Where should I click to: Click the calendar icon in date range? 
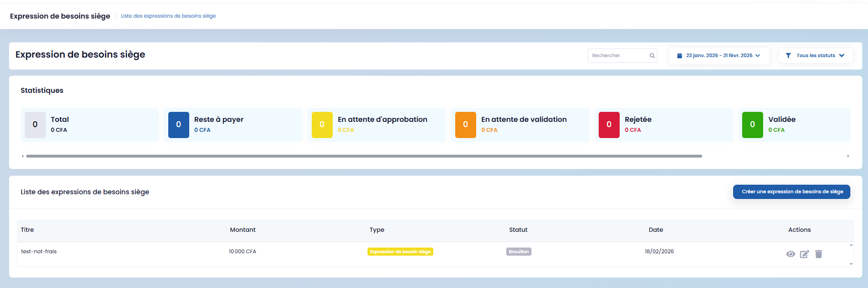point(679,56)
